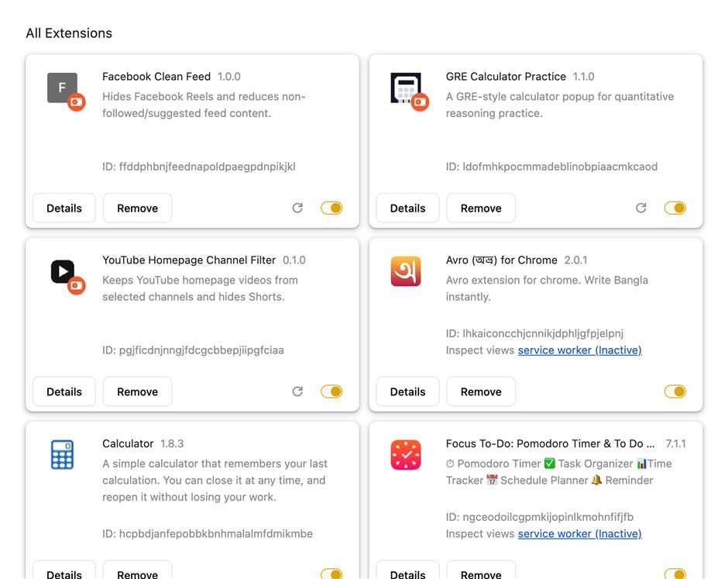Disable the Avro for Chrome extension
The height and width of the screenshot is (579, 728).
[675, 391]
